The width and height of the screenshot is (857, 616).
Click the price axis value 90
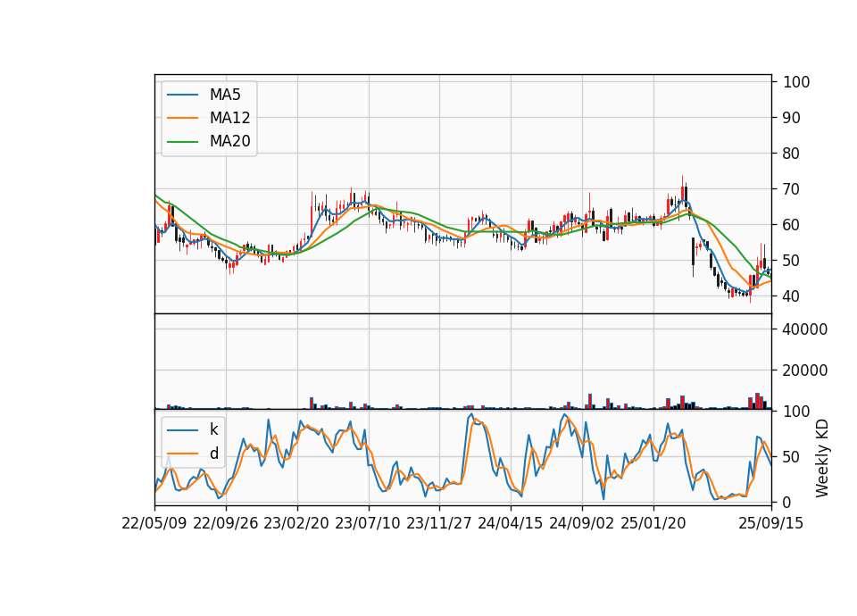click(x=792, y=118)
